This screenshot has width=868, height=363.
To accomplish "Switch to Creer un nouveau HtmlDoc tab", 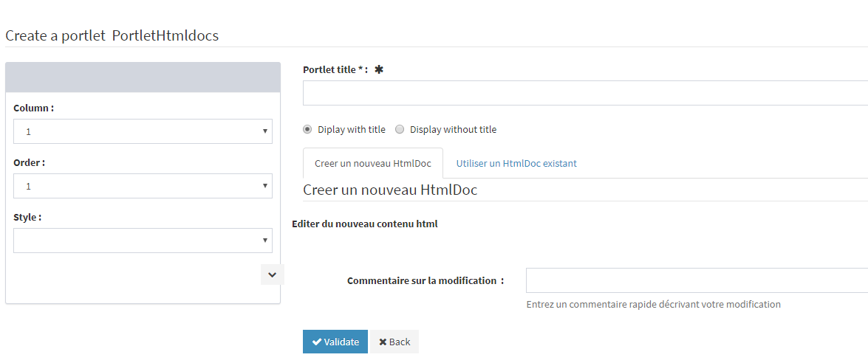I will 372,163.
